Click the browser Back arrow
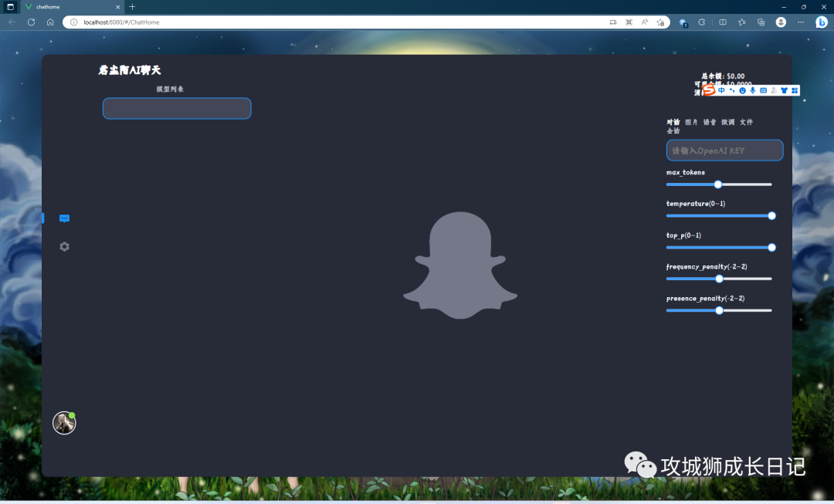834x504 pixels. 12,22
